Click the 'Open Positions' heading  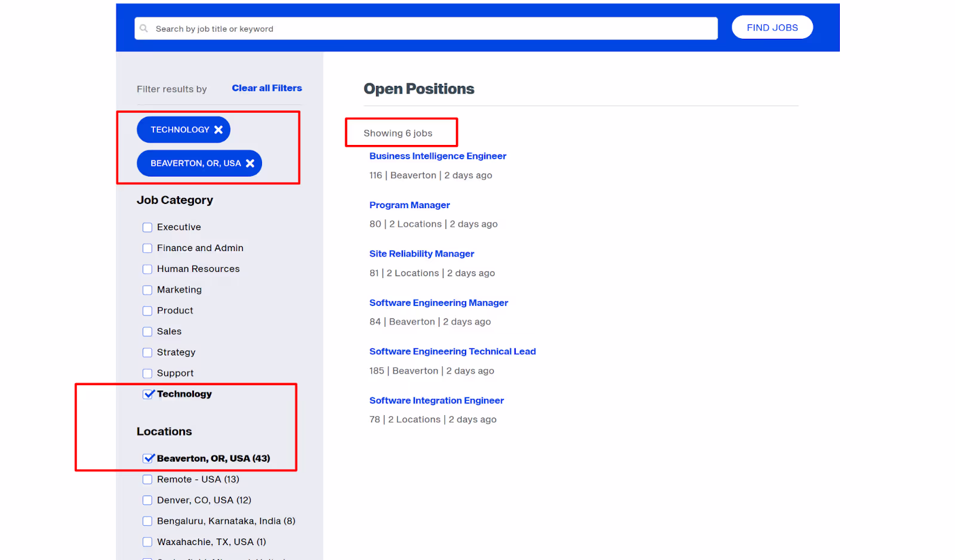(419, 89)
